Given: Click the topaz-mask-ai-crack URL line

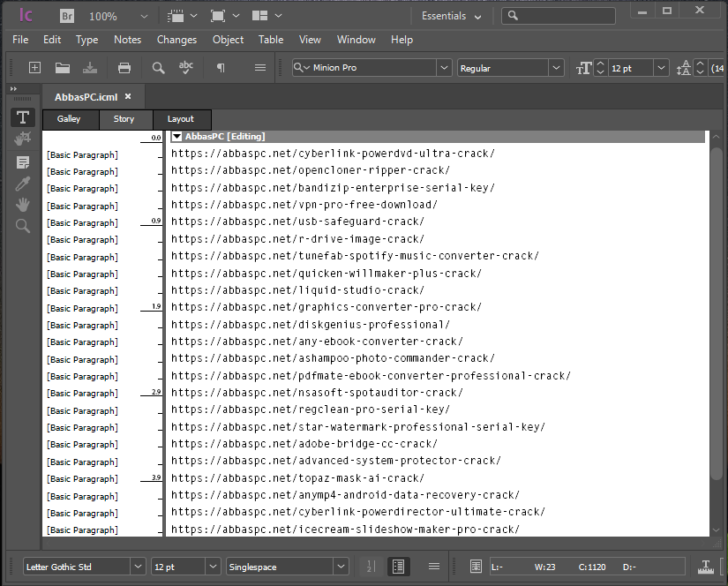Looking at the screenshot, I should (297, 478).
